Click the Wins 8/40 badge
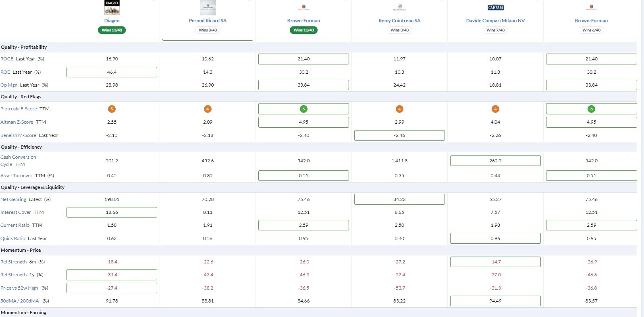 pos(208,30)
